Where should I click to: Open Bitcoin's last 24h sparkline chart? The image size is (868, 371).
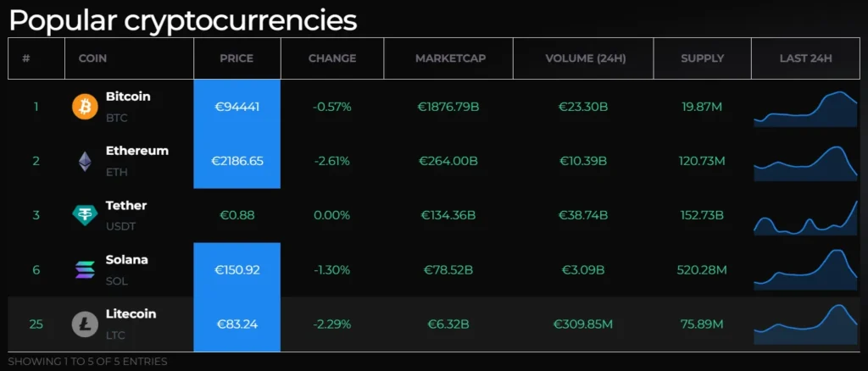point(805,108)
